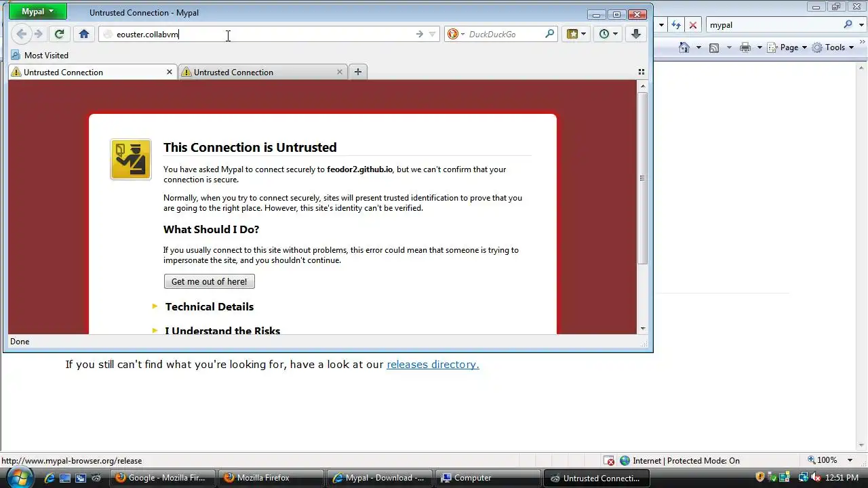Expand the I Understand the Risks section
Screen dimensions: 868x488
click(x=222, y=330)
